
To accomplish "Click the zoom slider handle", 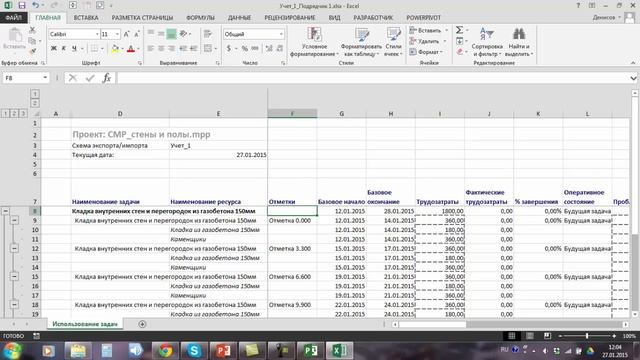I will tap(587, 336).
